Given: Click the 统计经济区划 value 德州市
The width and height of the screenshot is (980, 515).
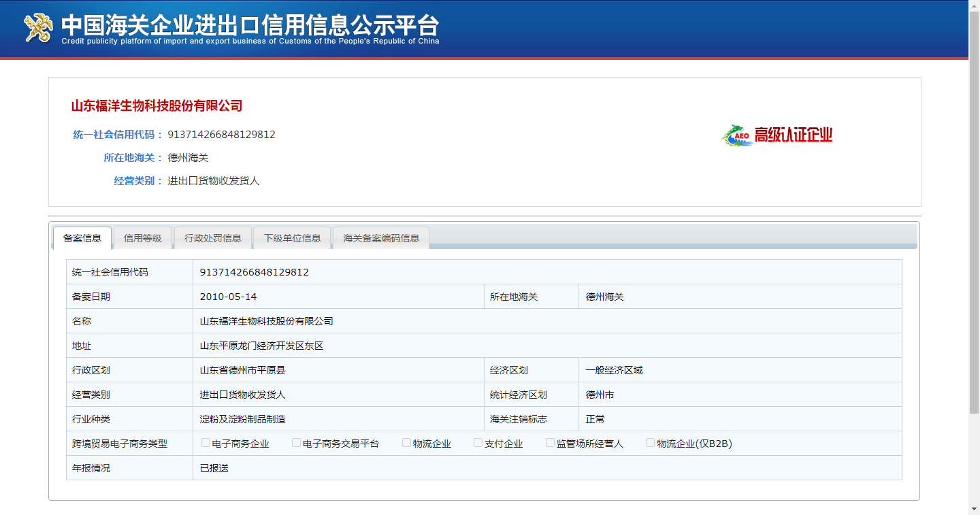Looking at the screenshot, I should pos(600,395).
